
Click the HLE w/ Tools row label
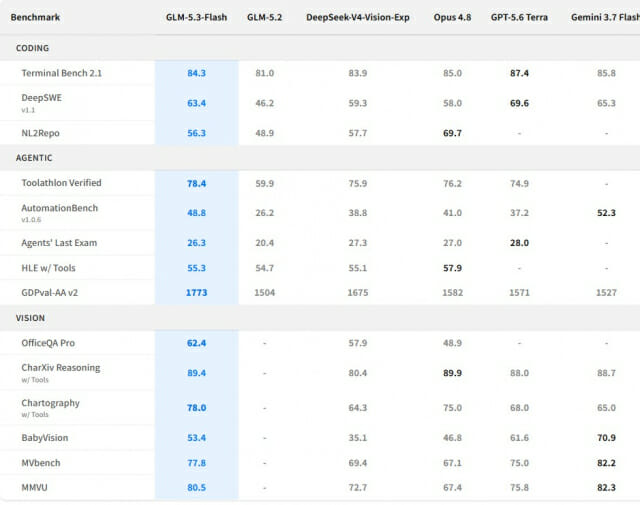click(49, 268)
